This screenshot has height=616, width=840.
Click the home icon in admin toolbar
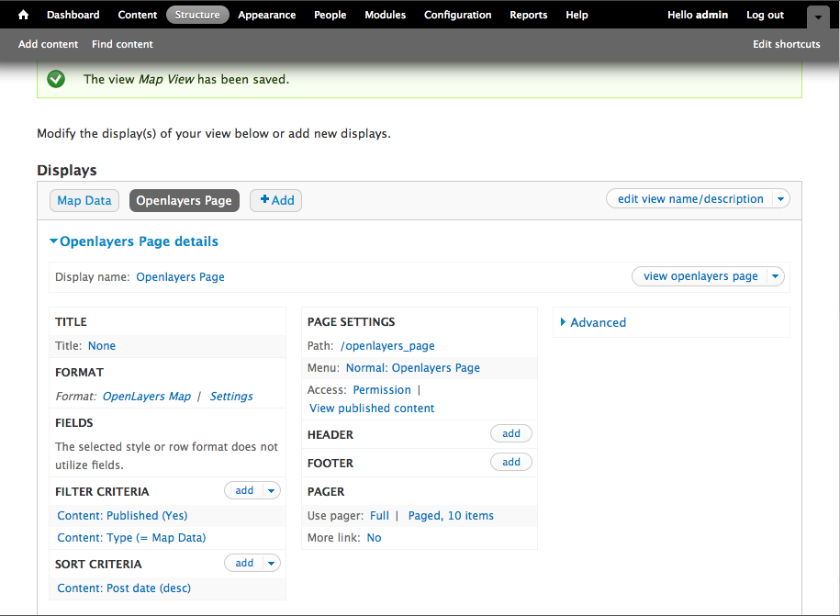[x=24, y=15]
